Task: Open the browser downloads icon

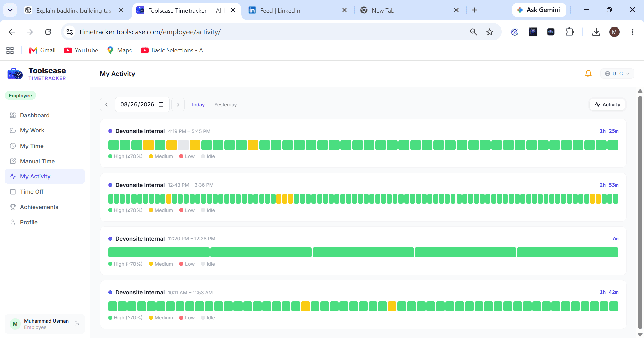Action: pyautogui.click(x=596, y=32)
